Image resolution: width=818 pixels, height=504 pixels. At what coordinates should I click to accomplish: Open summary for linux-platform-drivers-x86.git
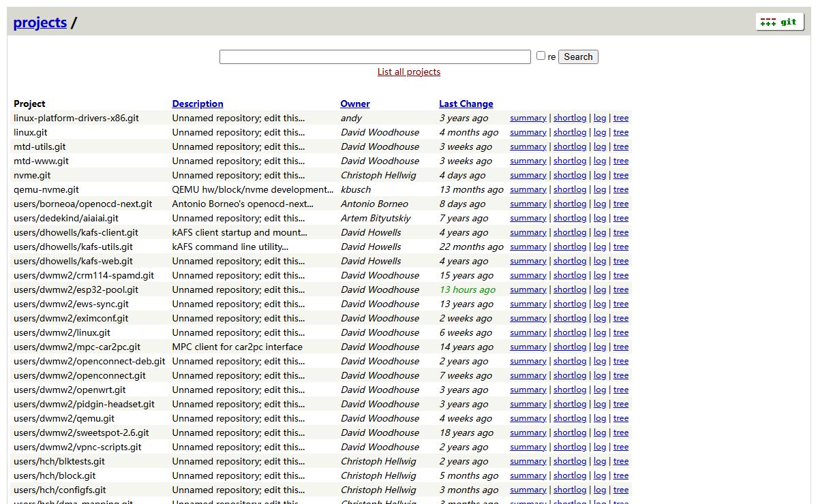coord(528,119)
